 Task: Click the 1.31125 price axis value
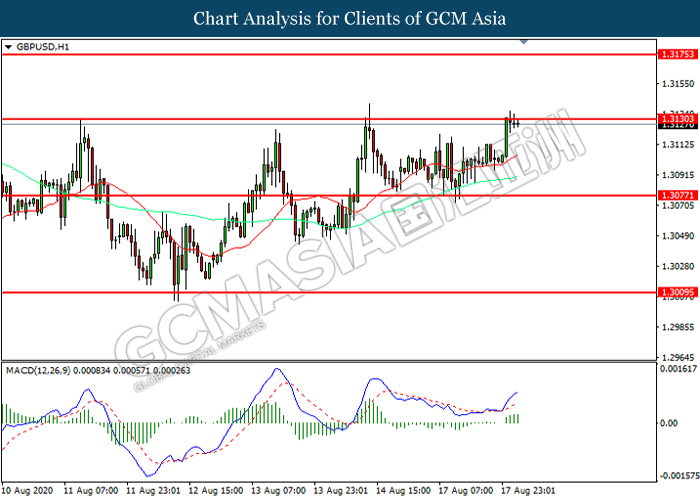(678, 145)
